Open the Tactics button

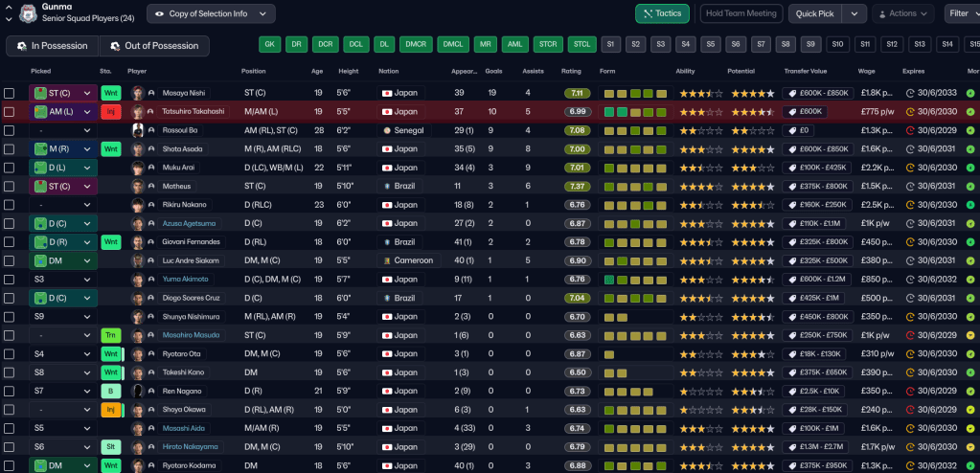[662, 13]
